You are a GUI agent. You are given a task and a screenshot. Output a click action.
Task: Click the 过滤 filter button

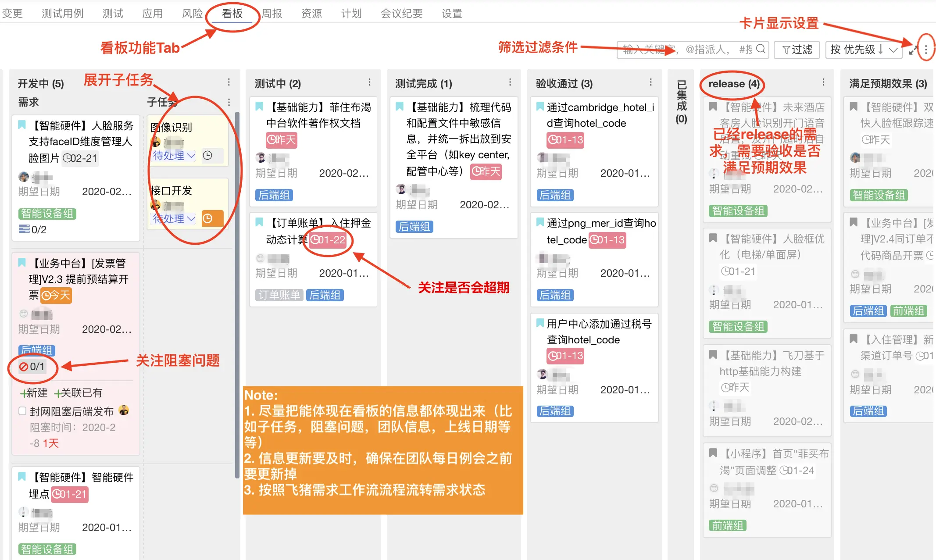click(797, 50)
